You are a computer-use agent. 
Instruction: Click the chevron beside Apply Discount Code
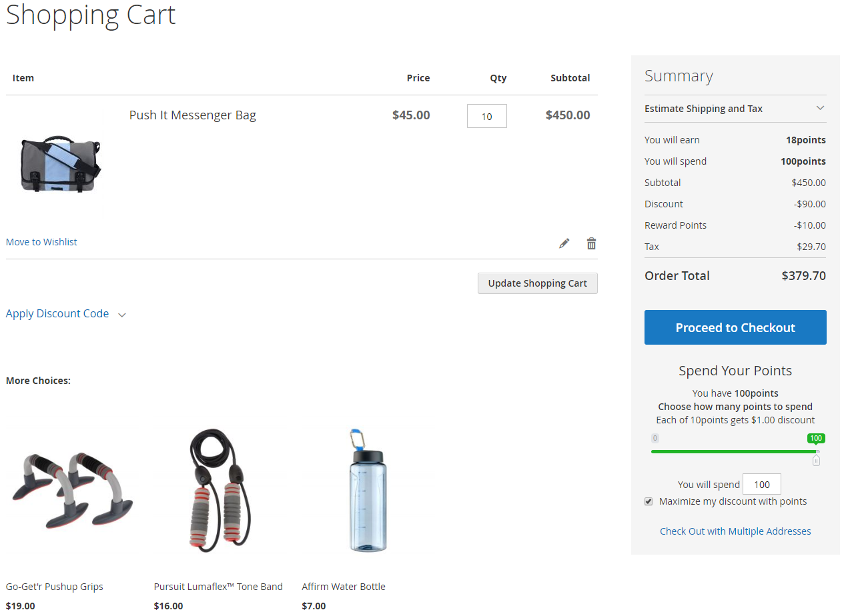click(122, 315)
